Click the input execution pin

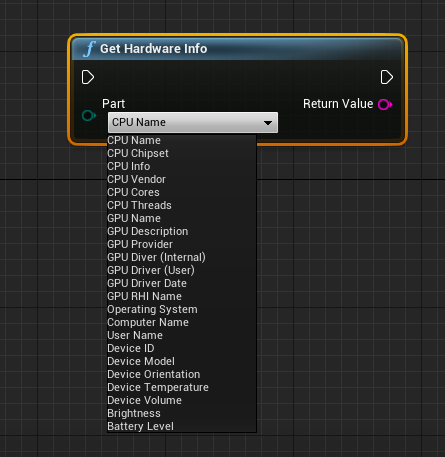(x=88, y=77)
